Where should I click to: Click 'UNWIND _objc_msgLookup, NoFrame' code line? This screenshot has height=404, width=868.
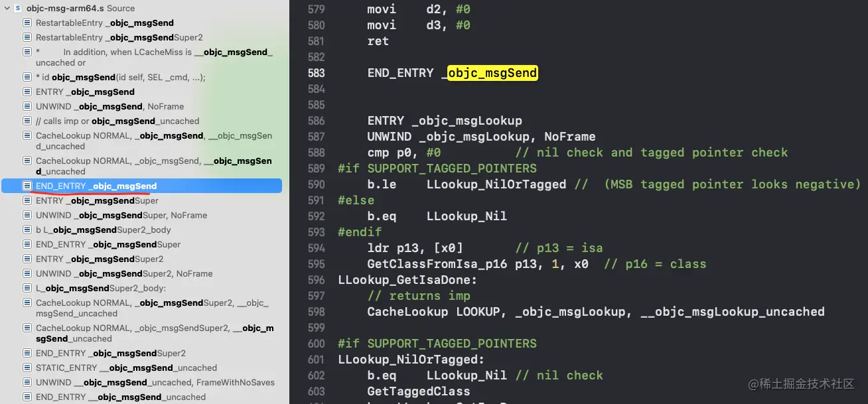tap(482, 137)
